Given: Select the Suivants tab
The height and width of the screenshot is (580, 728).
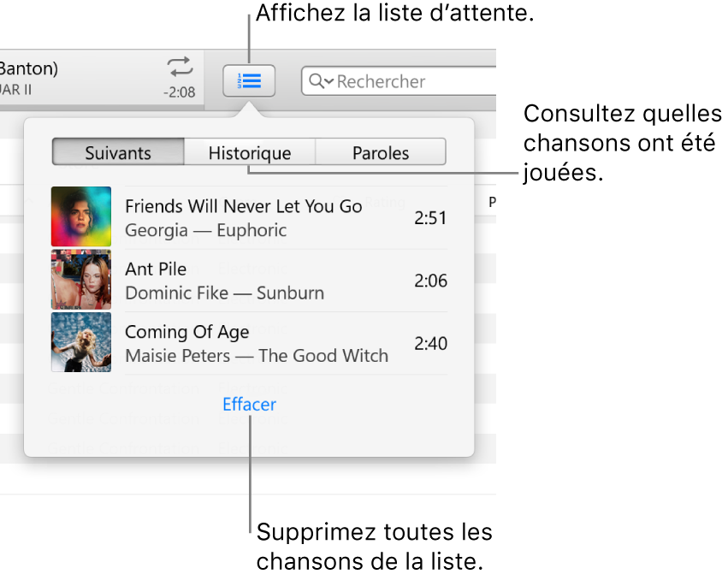Looking at the screenshot, I should tap(117, 151).
